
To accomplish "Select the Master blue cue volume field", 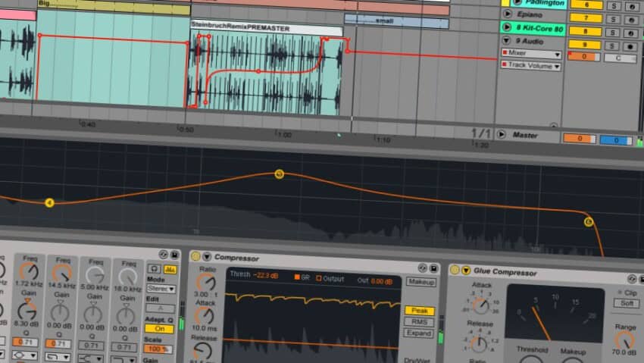I will tap(617, 140).
